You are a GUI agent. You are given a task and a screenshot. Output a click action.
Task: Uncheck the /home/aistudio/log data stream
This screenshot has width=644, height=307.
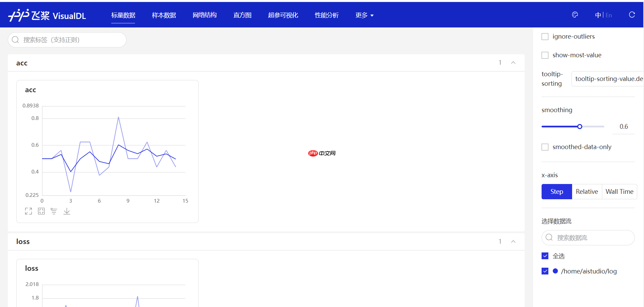545,271
